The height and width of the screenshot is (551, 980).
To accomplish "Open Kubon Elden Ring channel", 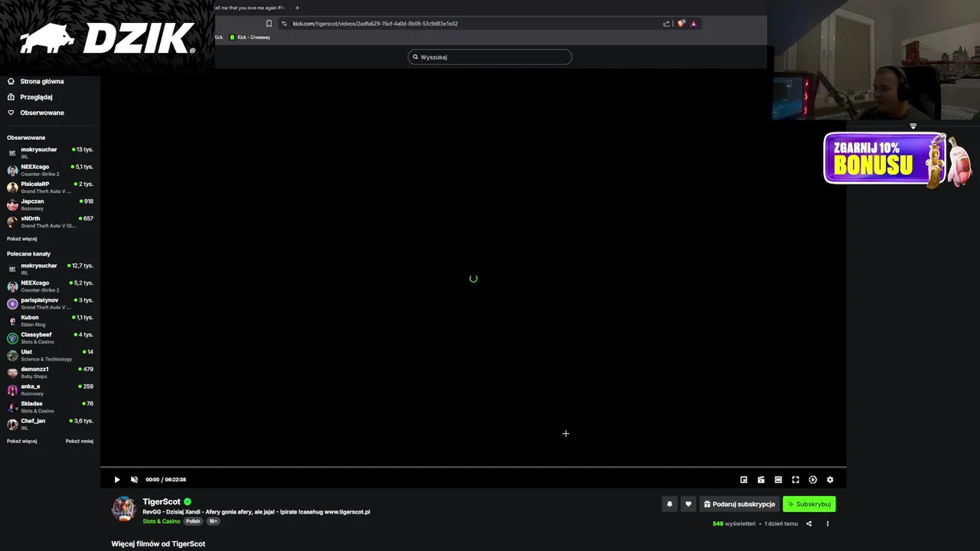I will click(50, 321).
